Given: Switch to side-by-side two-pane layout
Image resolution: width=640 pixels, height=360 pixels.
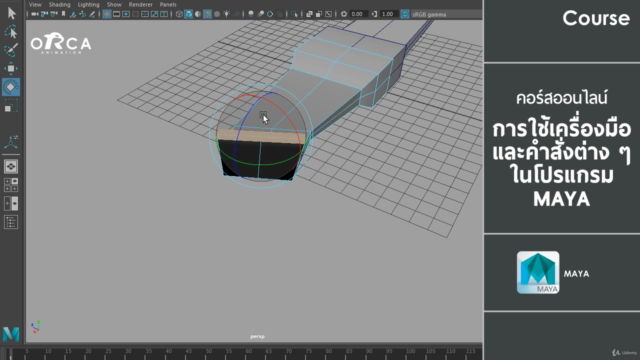Looking at the screenshot, I should pos(11,203).
